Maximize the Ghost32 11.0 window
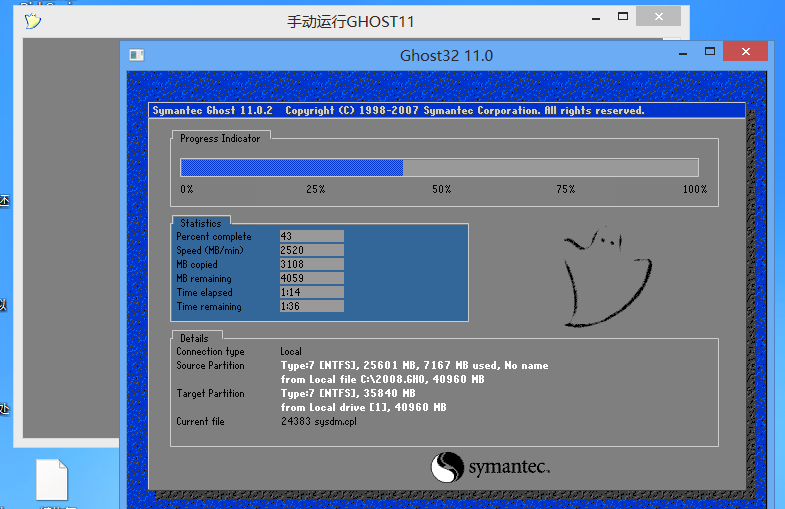Screen dimensions: 785x509 (x=710, y=52)
